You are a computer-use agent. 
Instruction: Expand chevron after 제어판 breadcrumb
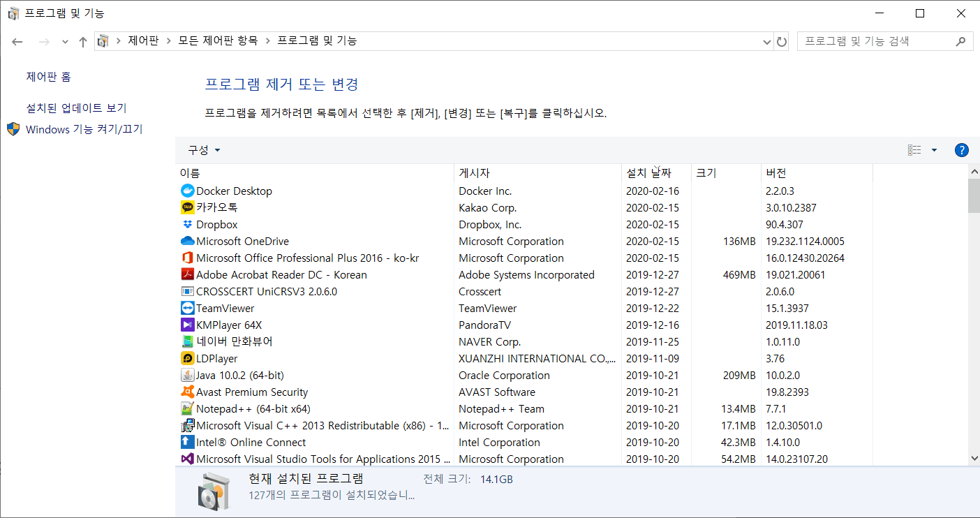pyautogui.click(x=168, y=41)
